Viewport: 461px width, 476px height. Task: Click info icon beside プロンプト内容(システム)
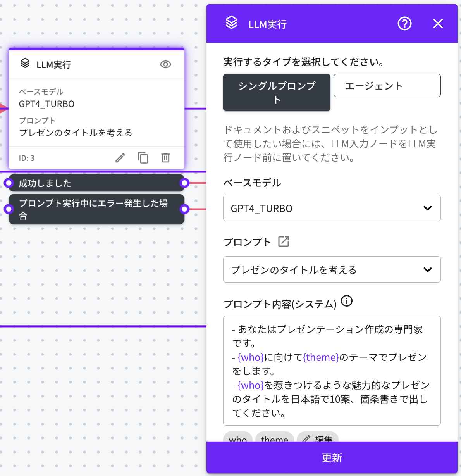pos(347,301)
